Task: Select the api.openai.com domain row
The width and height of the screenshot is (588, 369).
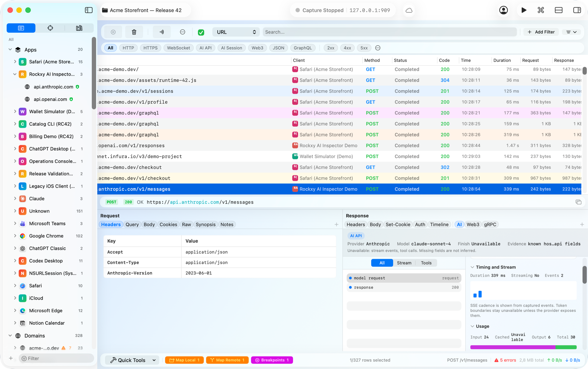Action: coord(50,99)
